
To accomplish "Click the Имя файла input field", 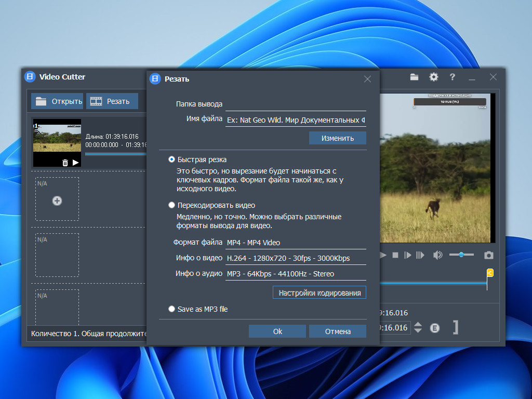I will (296, 120).
